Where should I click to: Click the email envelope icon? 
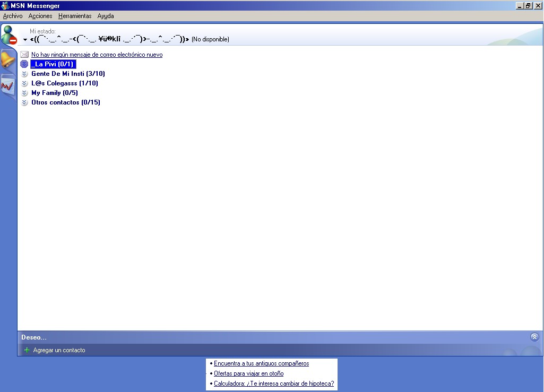tap(24, 55)
